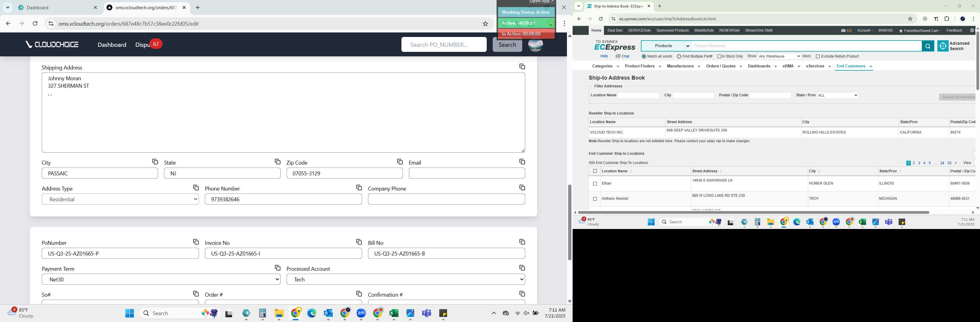Copy the Zip Code field value
The image size is (980, 322).
(x=399, y=162)
